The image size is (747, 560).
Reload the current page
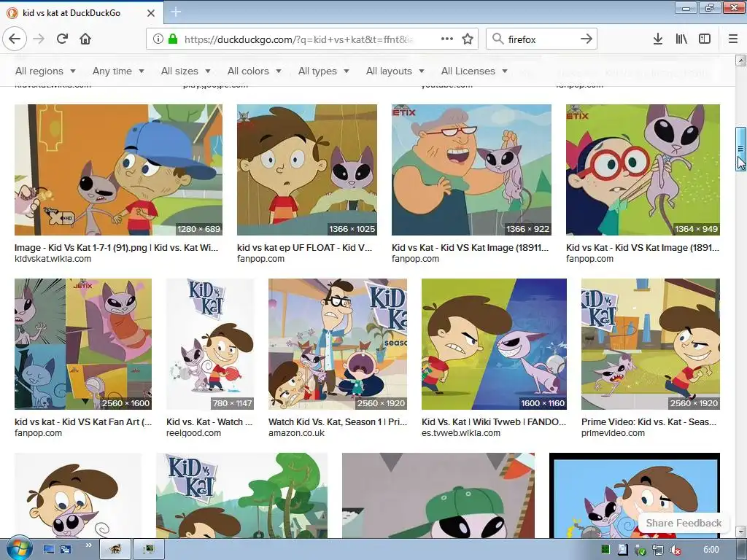click(x=63, y=39)
